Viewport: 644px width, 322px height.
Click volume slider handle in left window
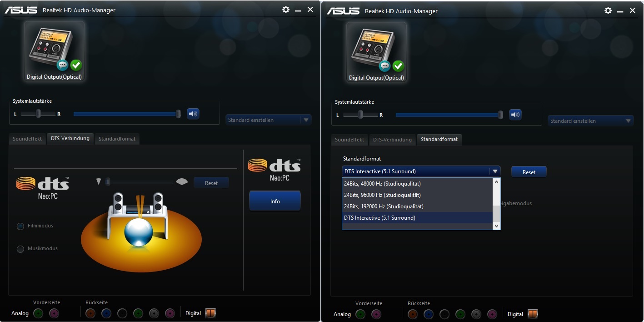[179, 114]
